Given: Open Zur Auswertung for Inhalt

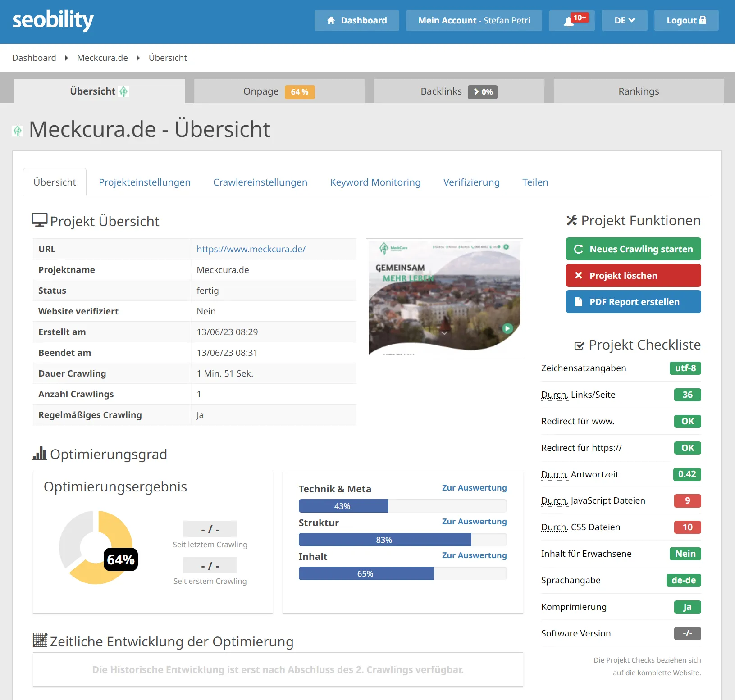Looking at the screenshot, I should 474,555.
